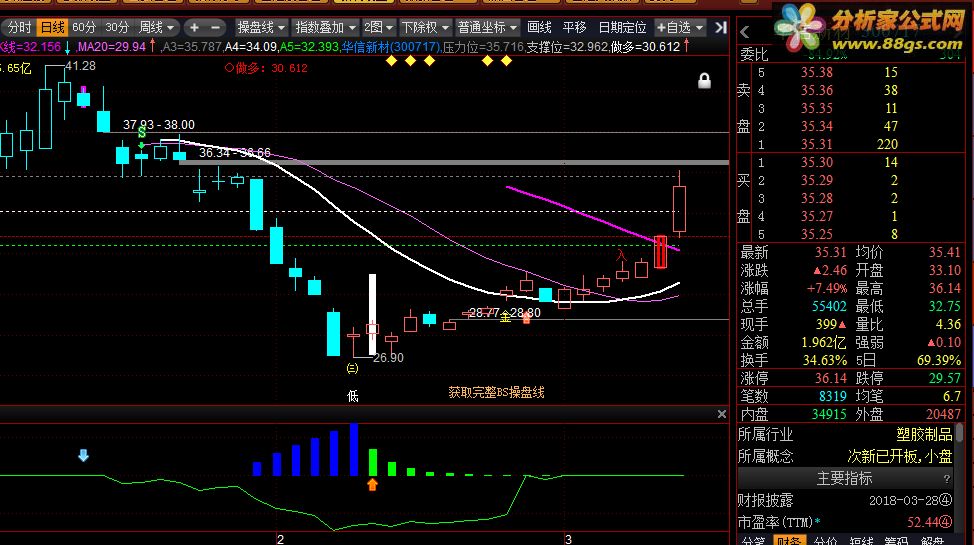Close the indicator sub-panel with X
The image size is (974, 545).
(x=721, y=414)
